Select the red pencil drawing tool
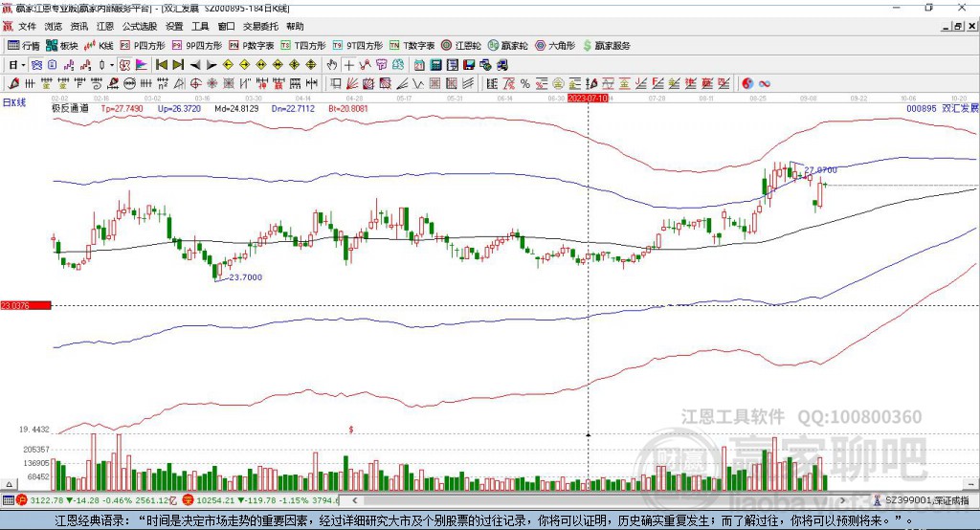 tap(13, 84)
